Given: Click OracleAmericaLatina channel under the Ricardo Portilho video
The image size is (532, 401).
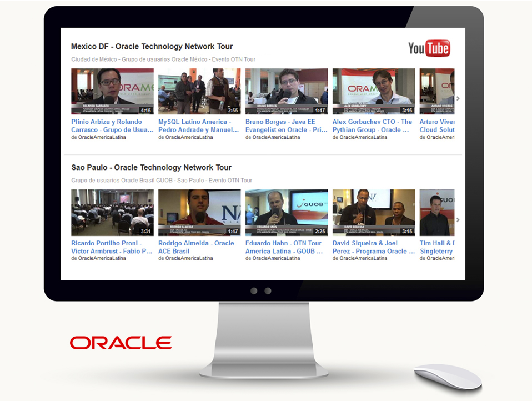Looking at the screenshot, I should coord(102,258).
